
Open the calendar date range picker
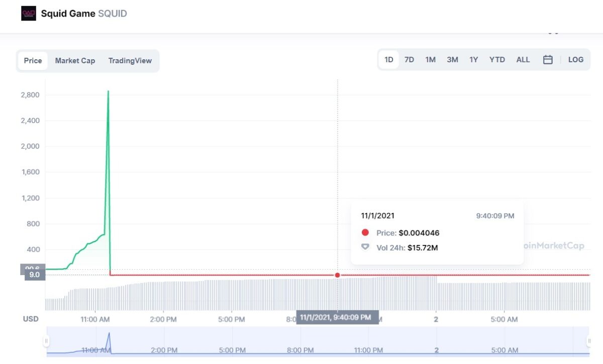coord(548,60)
